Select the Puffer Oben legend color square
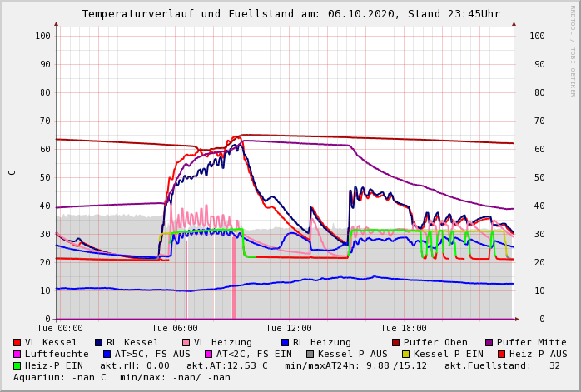Screen dimensions: 581x392 pos(395,342)
